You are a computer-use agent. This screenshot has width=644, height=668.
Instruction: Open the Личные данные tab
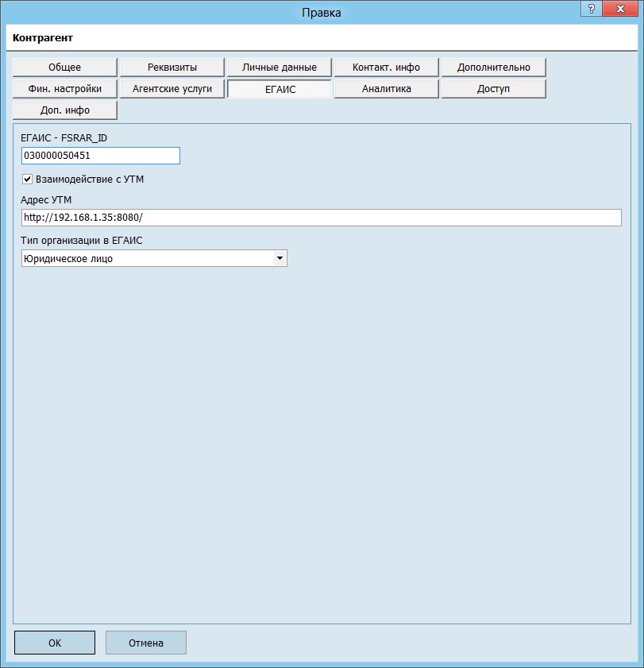click(280, 68)
